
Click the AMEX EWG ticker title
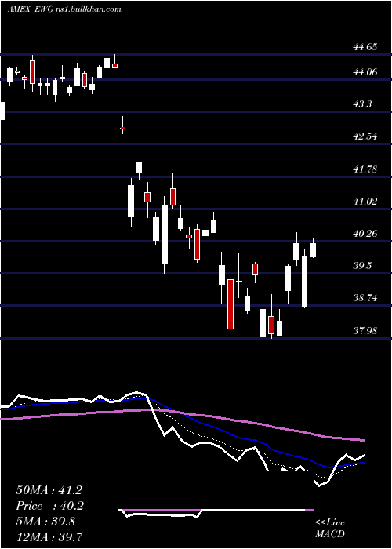[x=64, y=9]
